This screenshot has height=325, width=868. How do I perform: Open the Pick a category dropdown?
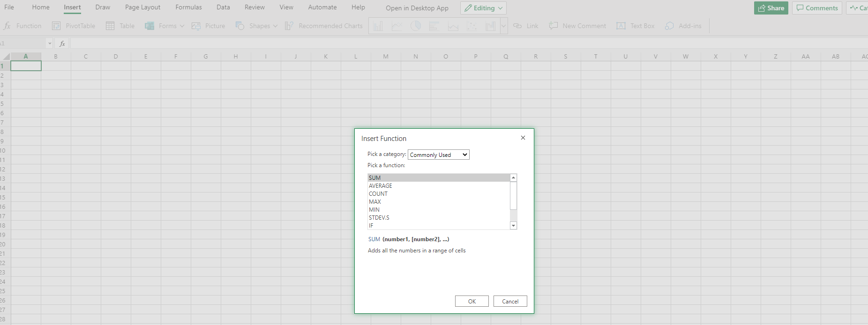click(x=438, y=155)
